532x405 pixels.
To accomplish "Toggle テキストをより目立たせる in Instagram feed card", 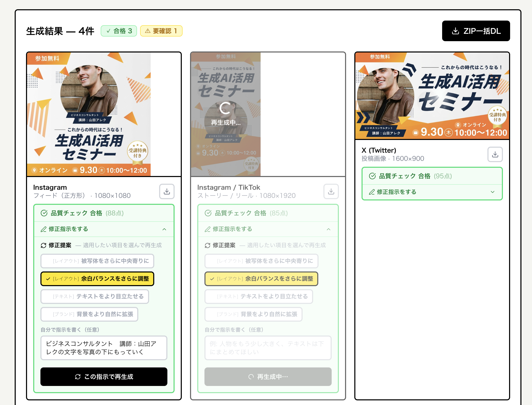I will point(95,296).
